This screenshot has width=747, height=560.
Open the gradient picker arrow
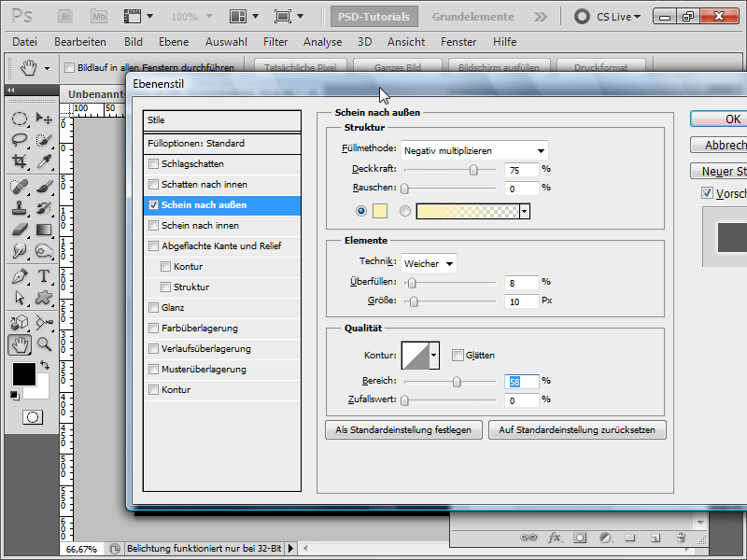(x=525, y=211)
